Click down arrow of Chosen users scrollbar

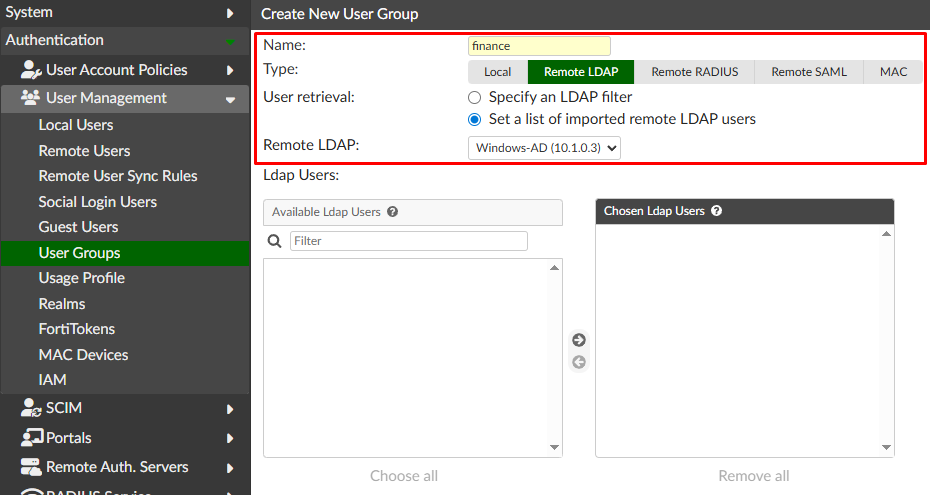click(886, 448)
